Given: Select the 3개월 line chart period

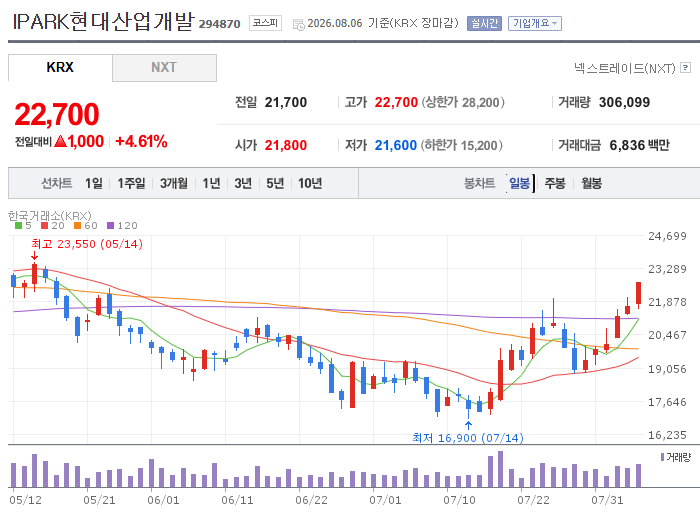Looking at the screenshot, I should click(x=174, y=183).
